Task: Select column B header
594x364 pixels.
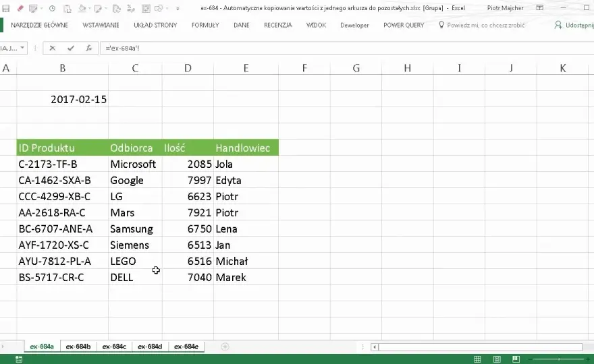Action: (x=63, y=68)
